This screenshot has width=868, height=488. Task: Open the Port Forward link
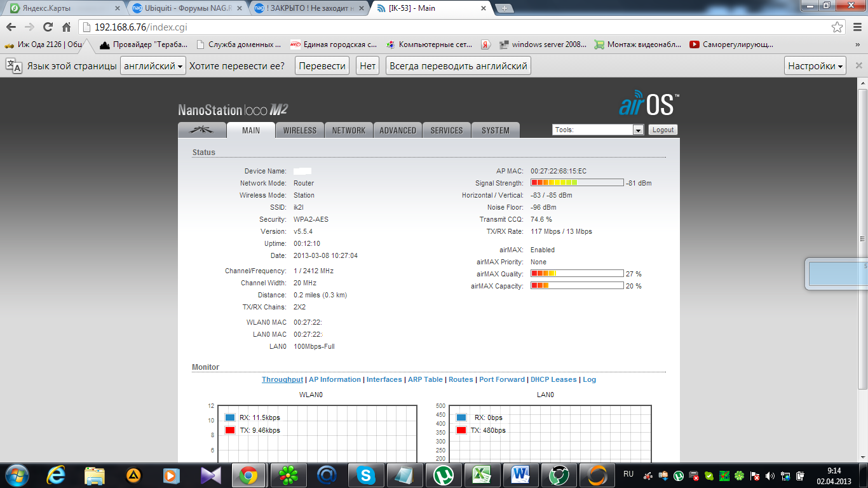click(502, 379)
